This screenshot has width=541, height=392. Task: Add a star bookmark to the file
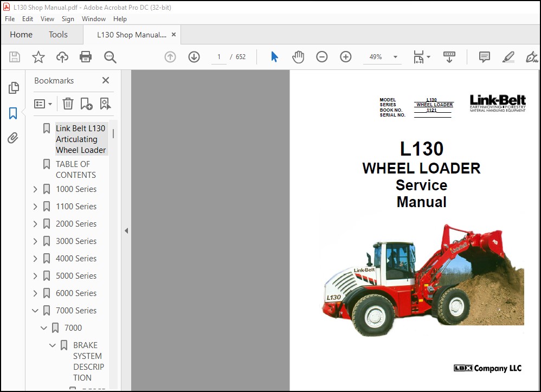pyautogui.click(x=38, y=57)
